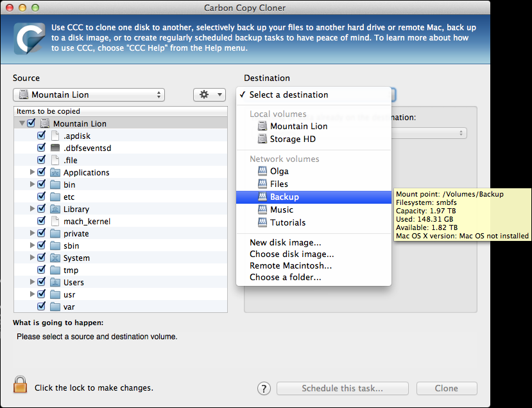The image size is (532, 408).
Task: Choose Mountain Lion under Local volumes
Action: [314, 127]
